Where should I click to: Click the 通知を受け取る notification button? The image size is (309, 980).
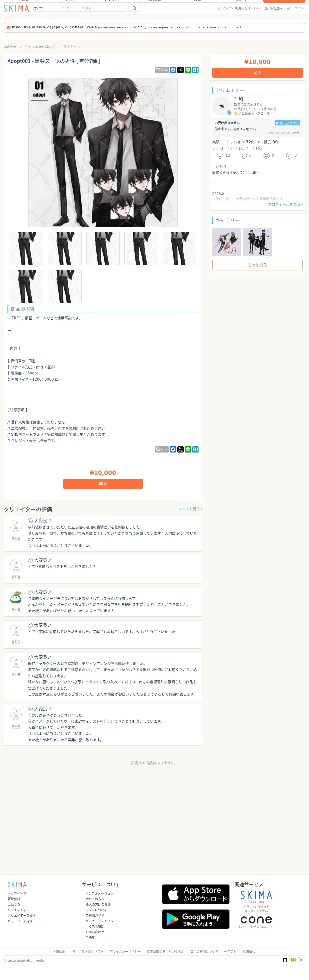coord(288,123)
